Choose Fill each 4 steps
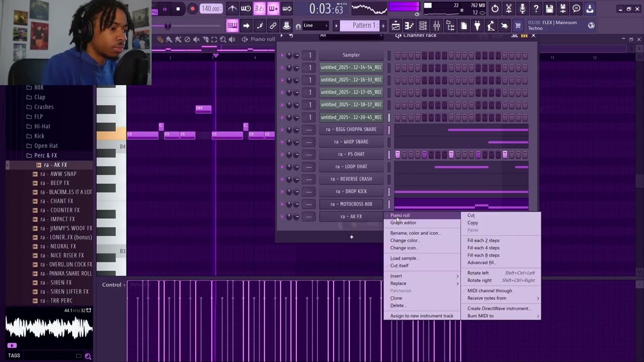This screenshot has height=362, width=644. click(483, 248)
